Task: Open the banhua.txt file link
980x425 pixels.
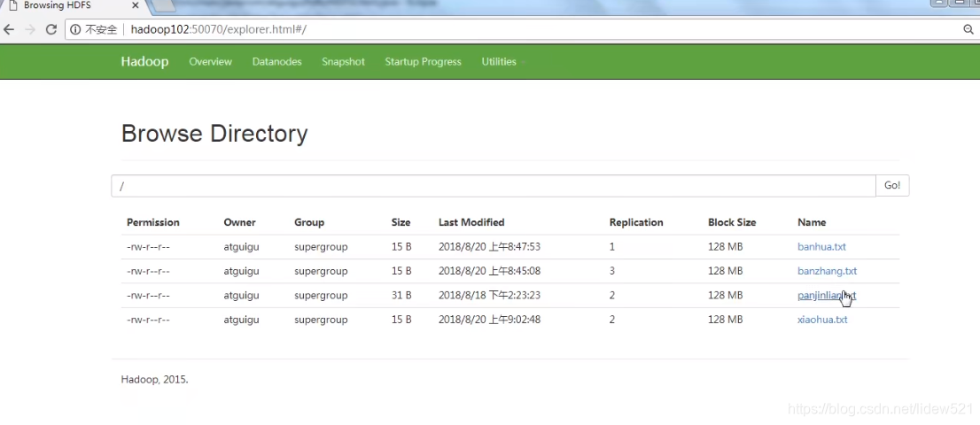Action: pyautogui.click(x=821, y=246)
